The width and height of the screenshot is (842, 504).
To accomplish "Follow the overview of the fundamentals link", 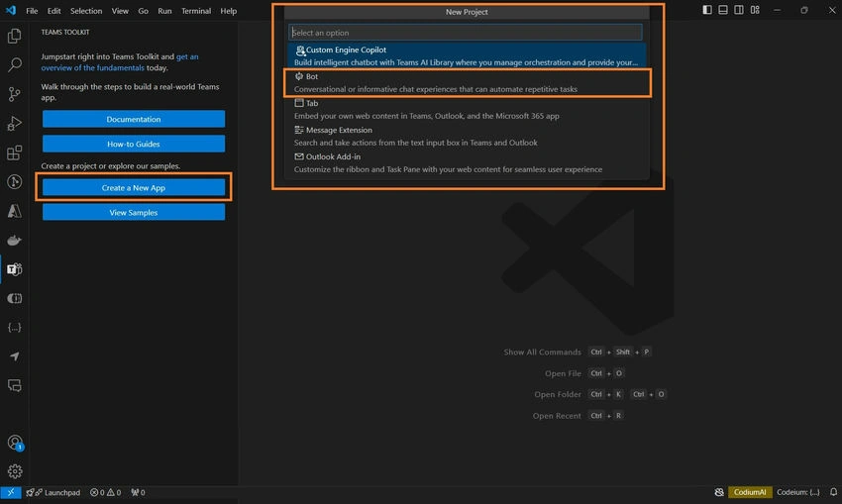I will tap(93, 67).
